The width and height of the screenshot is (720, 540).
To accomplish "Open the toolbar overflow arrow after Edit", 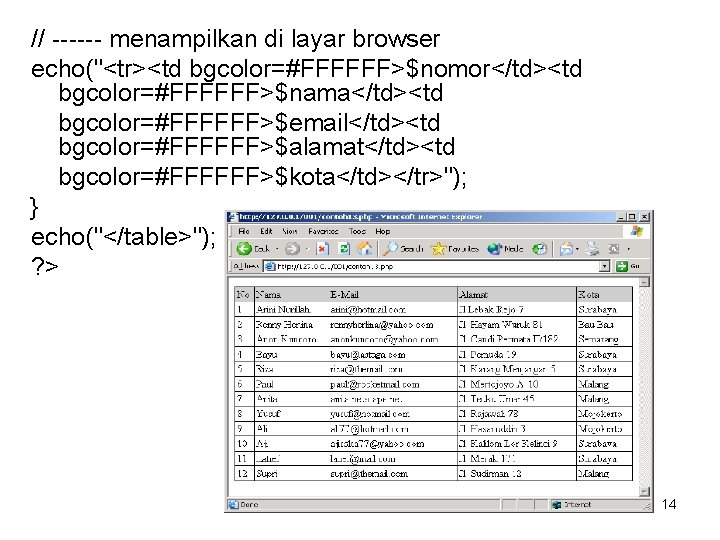I will (629, 249).
